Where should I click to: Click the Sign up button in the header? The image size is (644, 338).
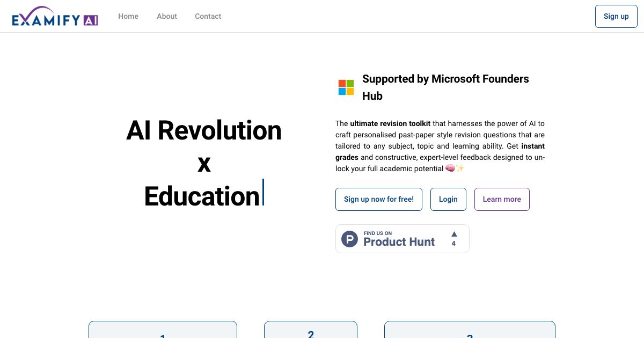coord(616,16)
